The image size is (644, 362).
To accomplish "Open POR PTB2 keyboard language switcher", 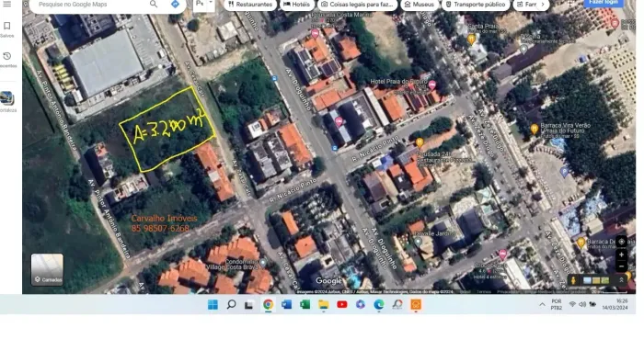I will pos(557,305).
